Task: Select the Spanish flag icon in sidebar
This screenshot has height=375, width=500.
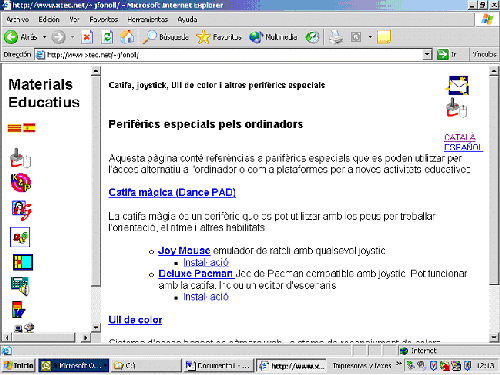Action: pos(29,128)
